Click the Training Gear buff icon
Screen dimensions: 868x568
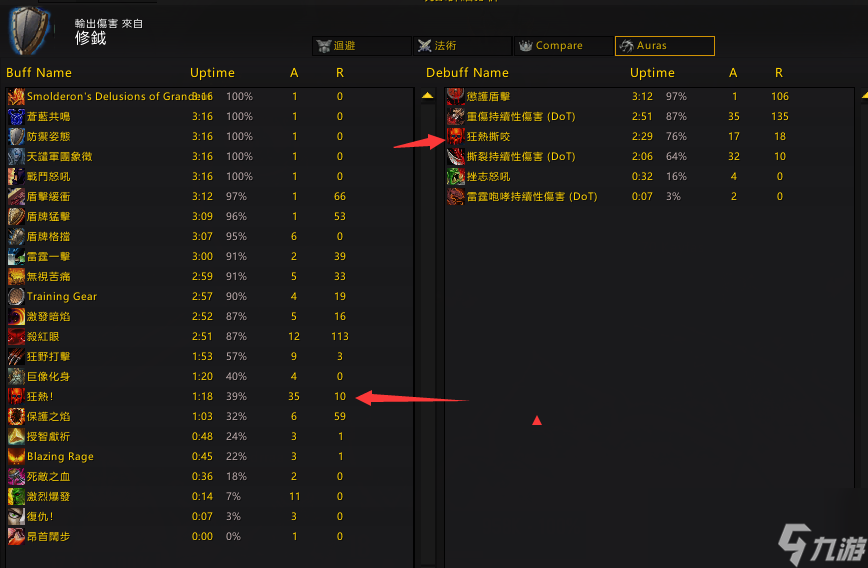(x=16, y=297)
